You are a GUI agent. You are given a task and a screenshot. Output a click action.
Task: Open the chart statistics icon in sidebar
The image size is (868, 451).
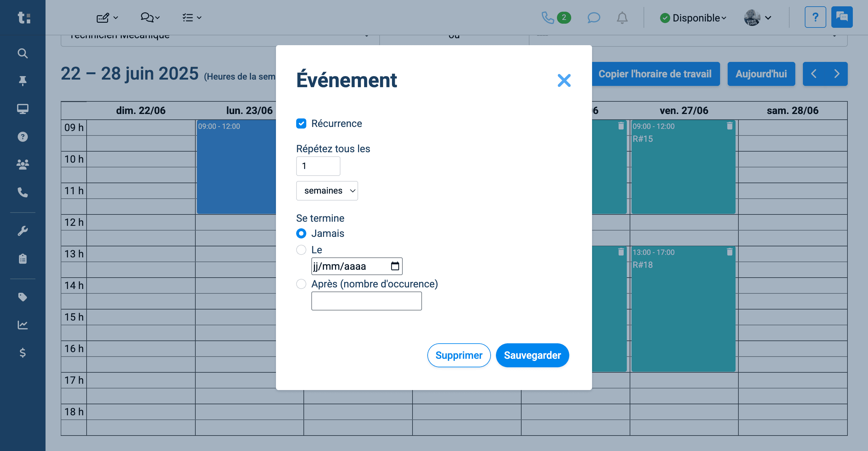(22, 325)
